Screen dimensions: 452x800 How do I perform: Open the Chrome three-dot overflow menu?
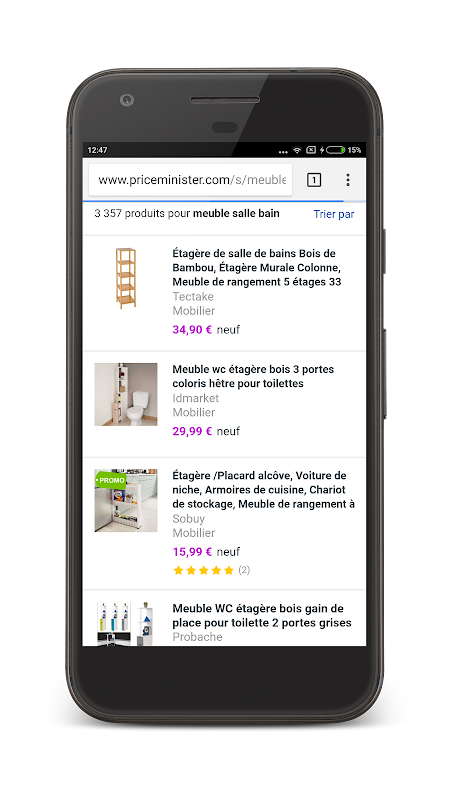pyautogui.click(x=347, y=180)
